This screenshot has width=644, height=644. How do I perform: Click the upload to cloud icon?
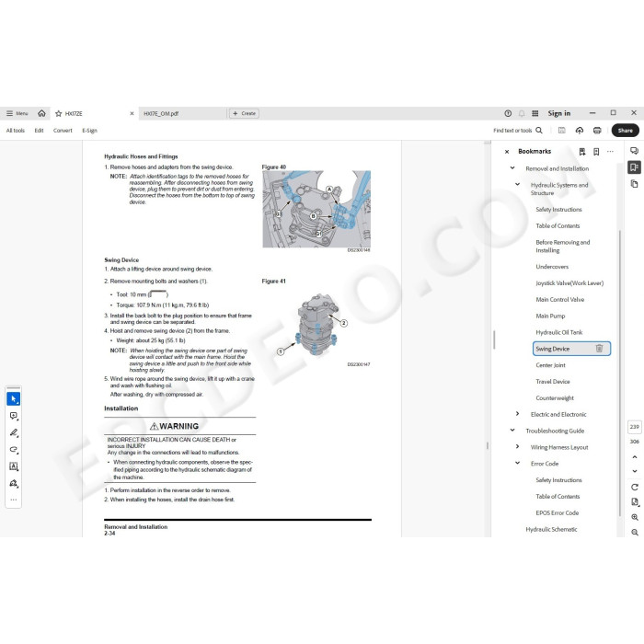coord(580,131)
